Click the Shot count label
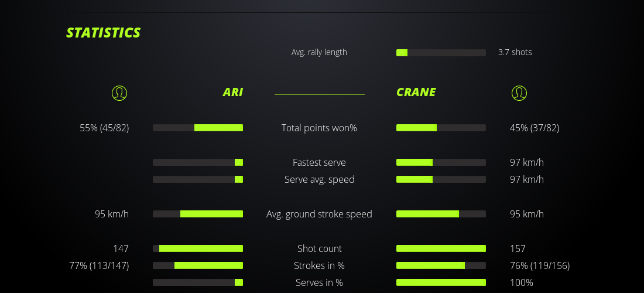644x293 pixels. (319, 248)
